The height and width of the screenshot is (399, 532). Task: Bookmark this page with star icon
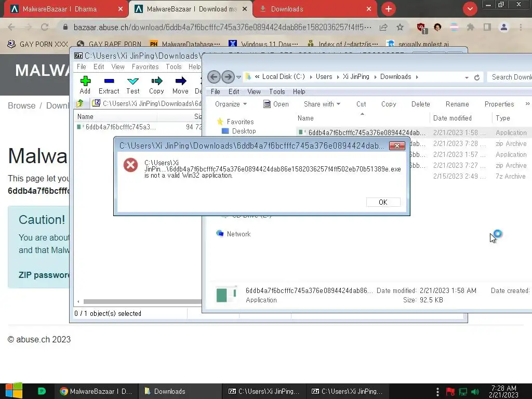[400, 27]
